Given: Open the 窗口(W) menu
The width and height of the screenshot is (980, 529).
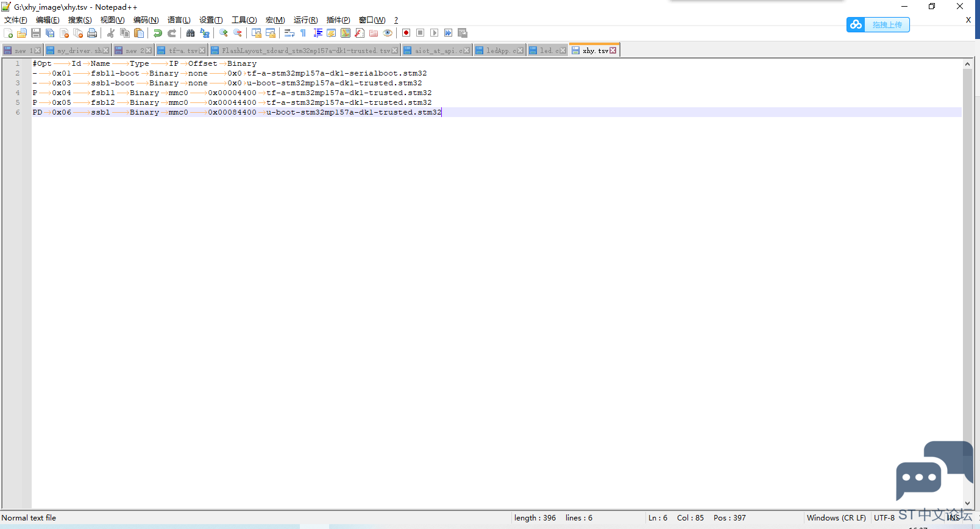Looking at the screenshot, I should [x=372, y=20].
